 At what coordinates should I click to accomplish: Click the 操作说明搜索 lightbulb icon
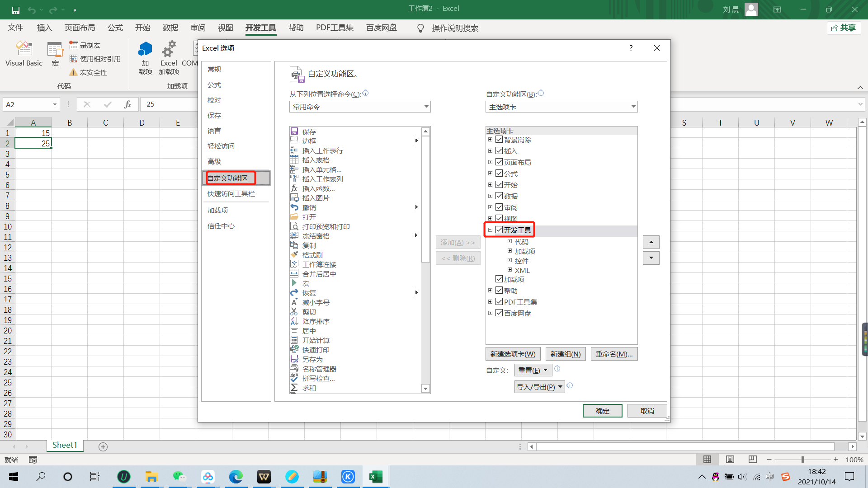pyautogui.click(x=420, y=28)
